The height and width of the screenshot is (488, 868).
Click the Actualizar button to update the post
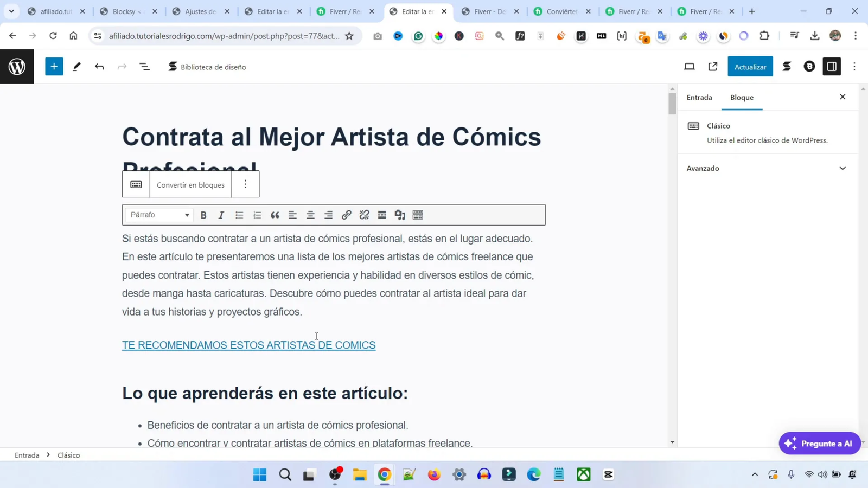[x=750, y=66]
